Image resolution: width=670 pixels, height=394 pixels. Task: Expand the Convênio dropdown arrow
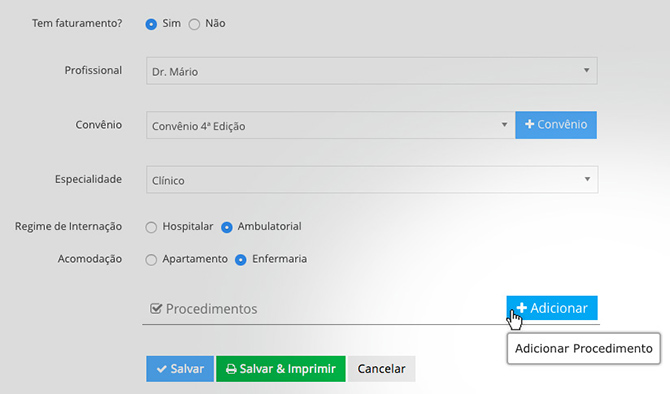(x=504, y=124)
